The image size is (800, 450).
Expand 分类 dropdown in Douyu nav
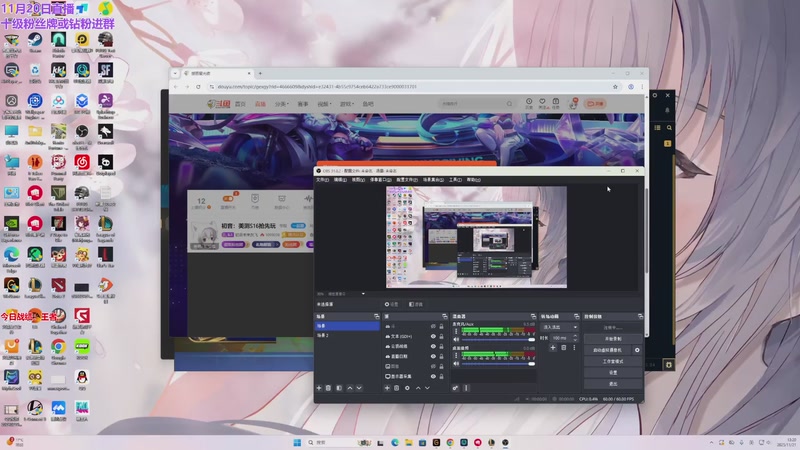(x=282, y=104)
